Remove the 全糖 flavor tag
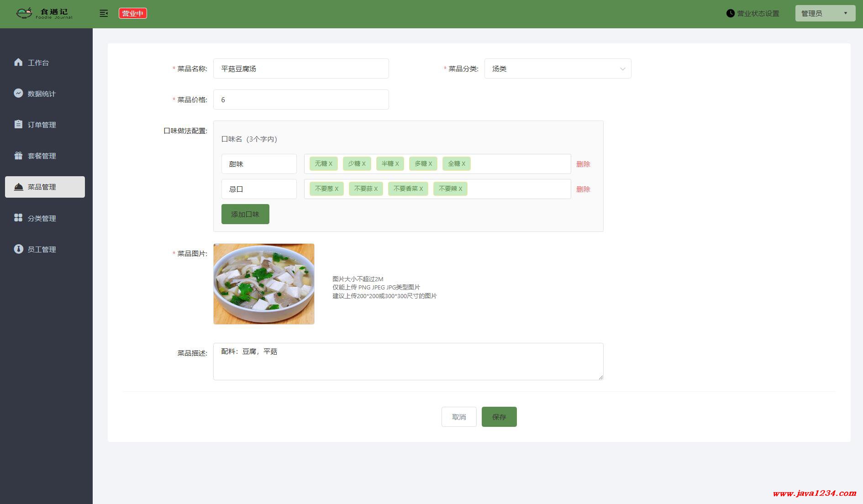Image resolution: width=863 pixels, height=504 pixels. pyautogui.click(x=463, y=163)
